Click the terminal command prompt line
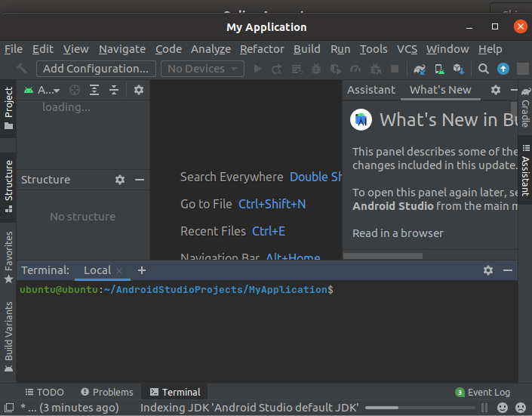The height and width of the screenshot is (416, 532). click(x=177, y=290)
